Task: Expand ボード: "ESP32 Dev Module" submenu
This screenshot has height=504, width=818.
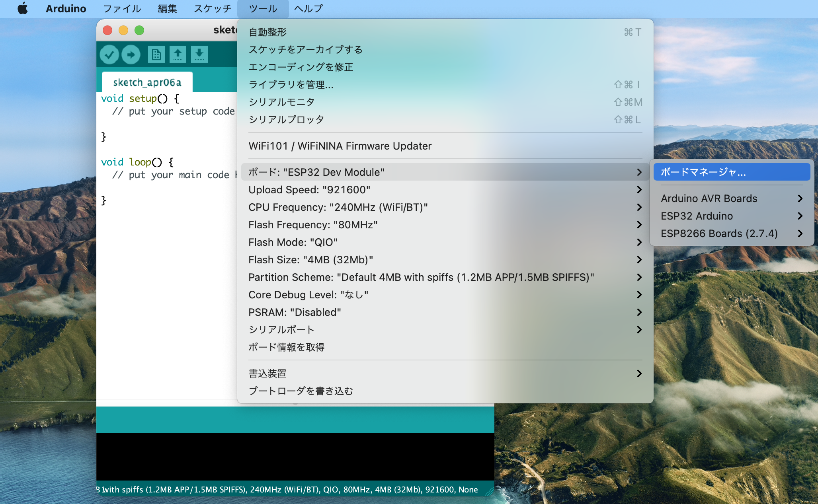Action: point(445,172)
